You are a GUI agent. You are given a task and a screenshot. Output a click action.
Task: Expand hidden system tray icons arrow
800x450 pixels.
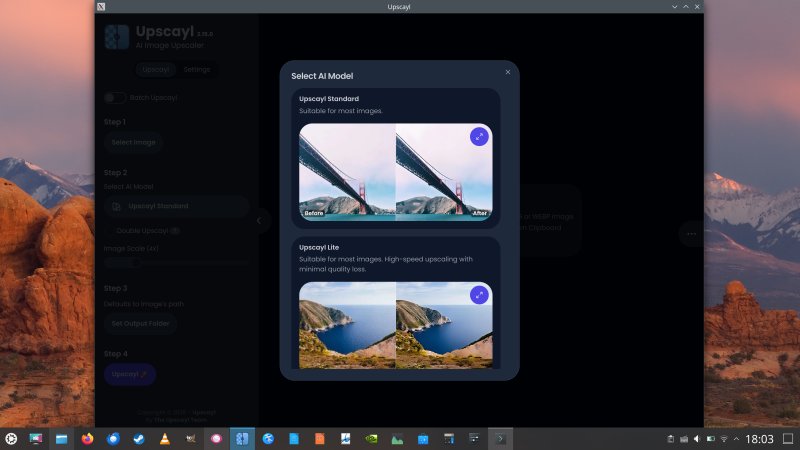pos(736,439)
